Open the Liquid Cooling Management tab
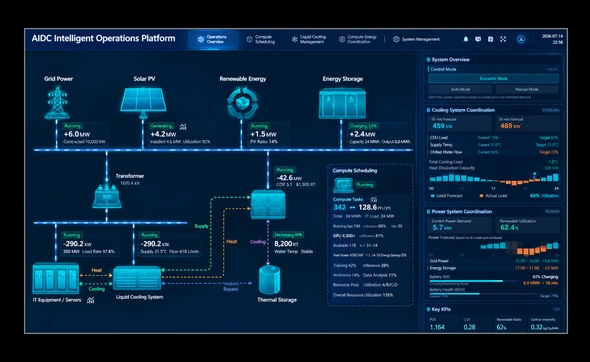 click(309, 39)
